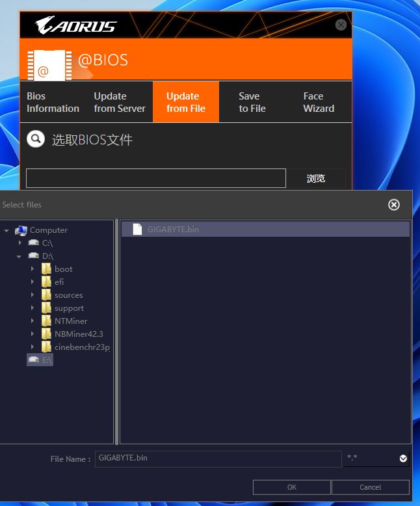Select boot folder label in tree
Viewport: 420px width, 506px height.
[64, 269]
